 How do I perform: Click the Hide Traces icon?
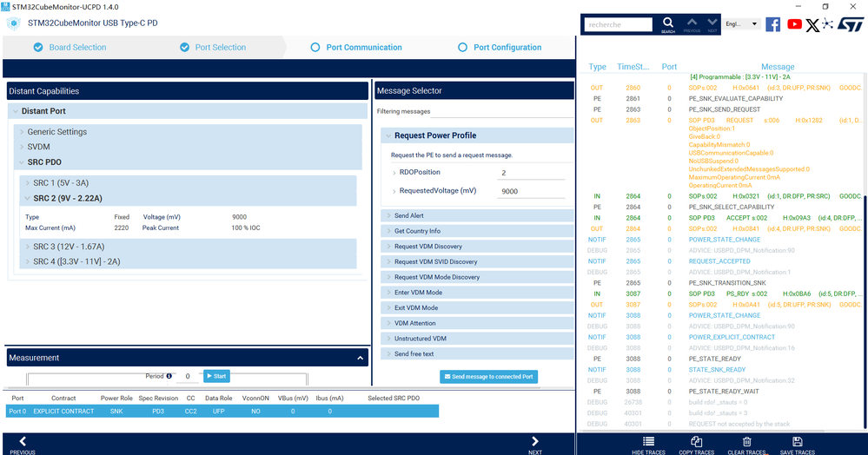648,441
